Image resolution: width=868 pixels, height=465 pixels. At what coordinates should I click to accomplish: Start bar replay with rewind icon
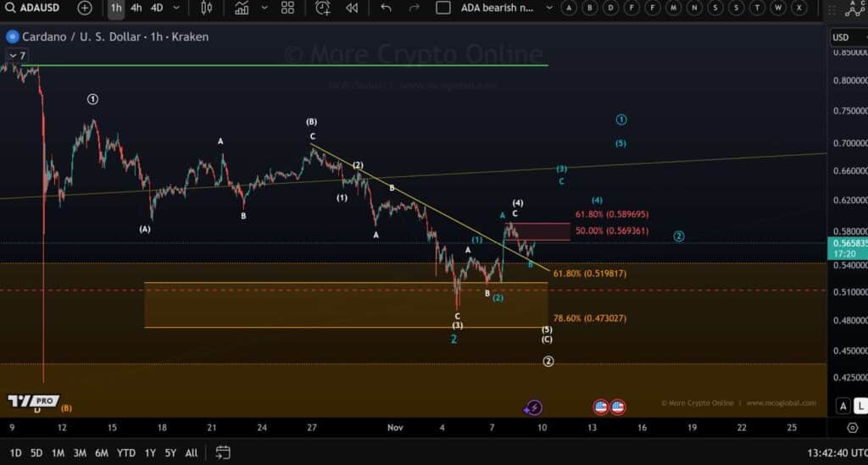point(351,8)
